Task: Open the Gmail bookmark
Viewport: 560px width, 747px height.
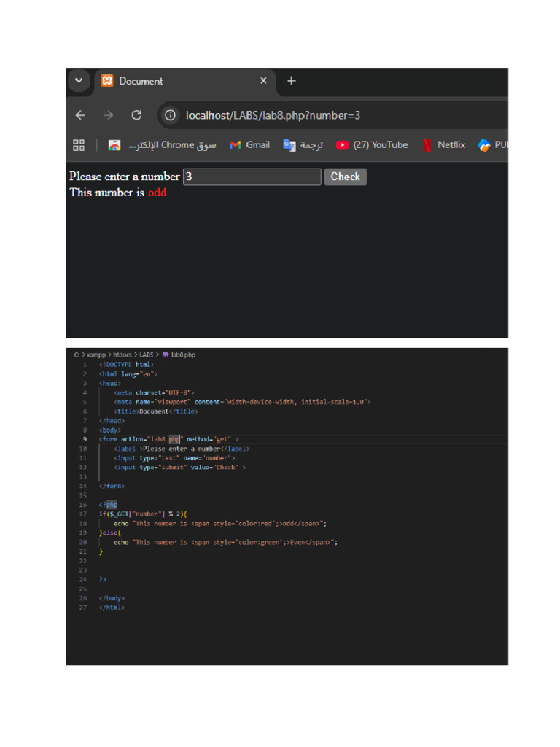Action: click(249, 145)
